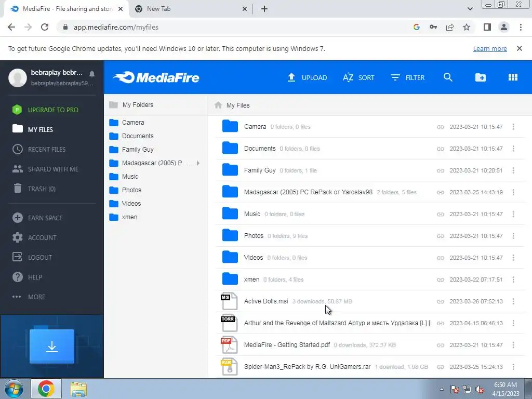Viewport: 532px width, 399px height.
Task: Click the PDF icon of Getting Started
Action: click(x=229, y=345)
